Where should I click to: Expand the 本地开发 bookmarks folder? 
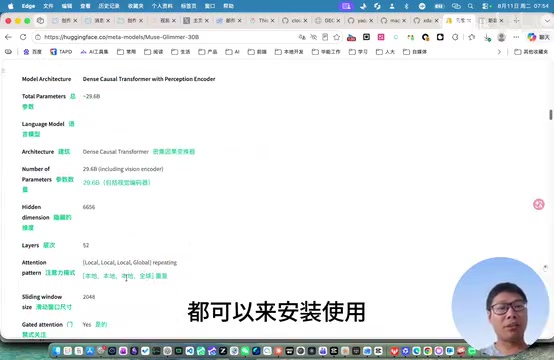(x=289, y=52)
